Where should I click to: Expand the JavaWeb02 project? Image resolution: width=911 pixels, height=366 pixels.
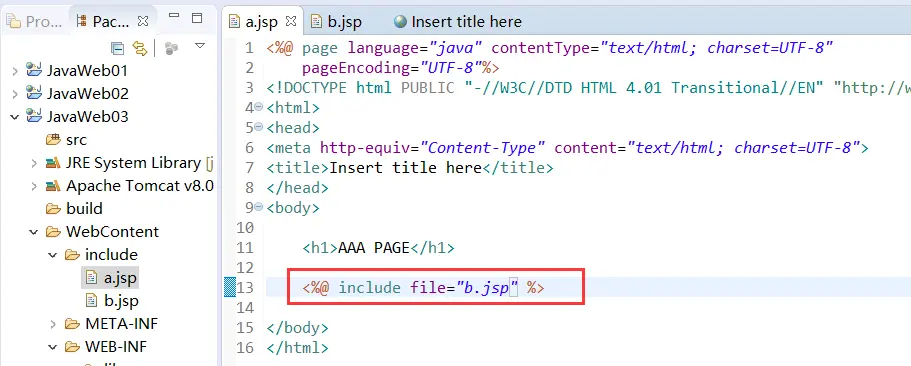pyautogui.click(x=15, y=94)
